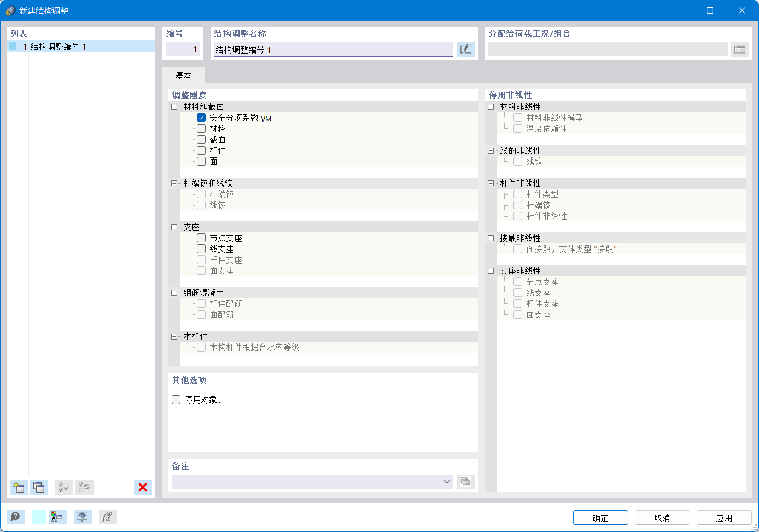759x532 pixels.
Task: Collapse the 材料非线性 group
Action: 491,107
